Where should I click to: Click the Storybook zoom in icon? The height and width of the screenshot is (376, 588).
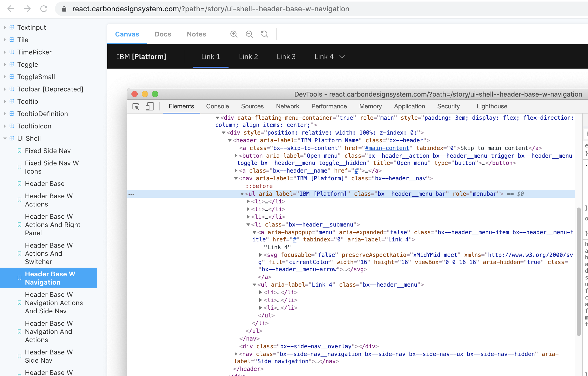(234, 34)
